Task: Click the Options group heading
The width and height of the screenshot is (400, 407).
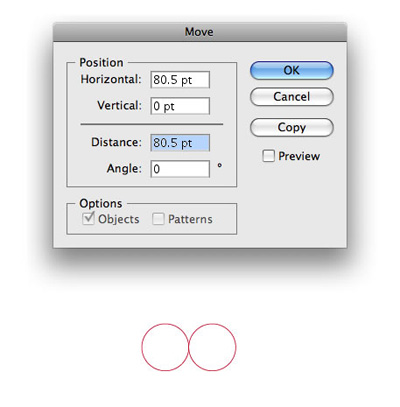Action: tap(101, 203)
